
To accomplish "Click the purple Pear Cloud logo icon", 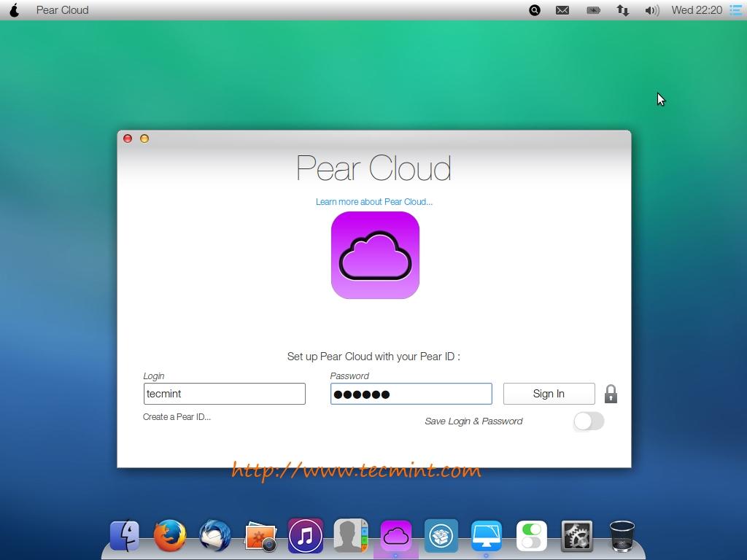I will click(375, 255).
